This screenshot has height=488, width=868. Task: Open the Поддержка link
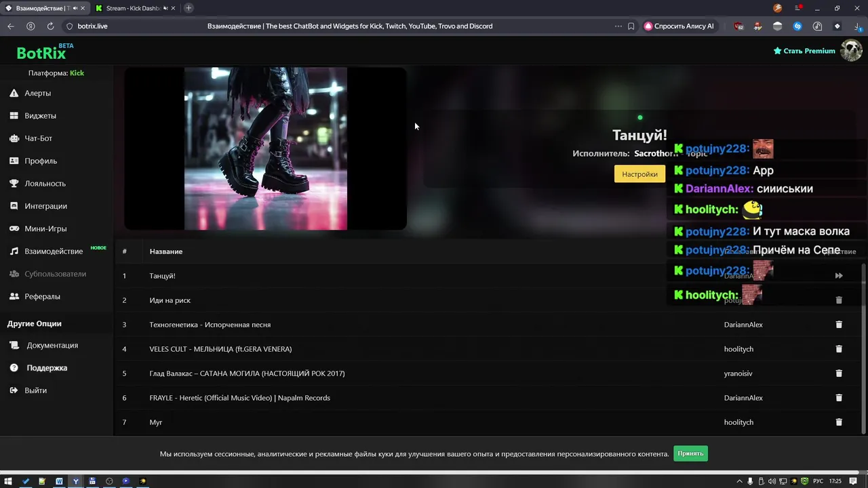coord(47,368)
